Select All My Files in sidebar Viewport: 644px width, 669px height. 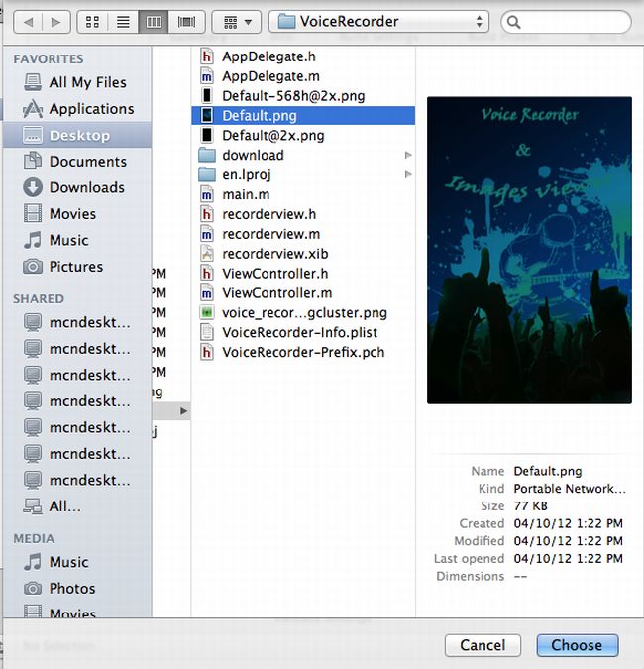point(76,82)
